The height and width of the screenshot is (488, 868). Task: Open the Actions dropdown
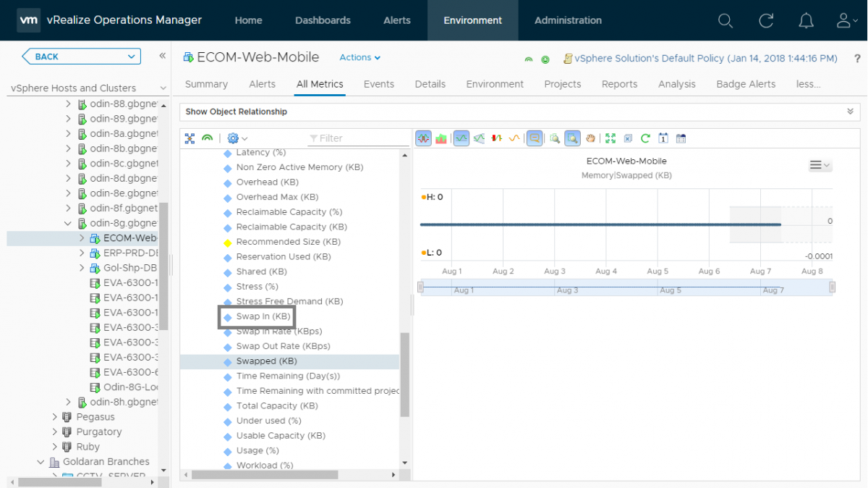[x=359, y=57]
